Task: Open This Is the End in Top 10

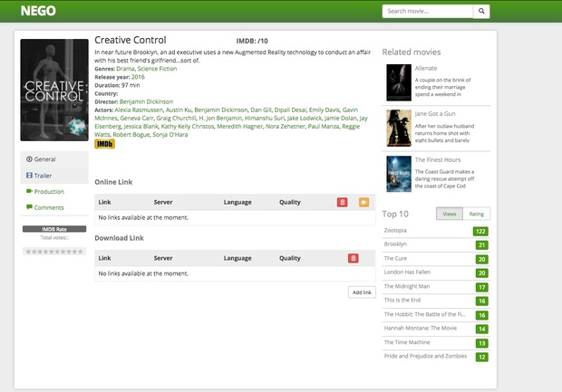Action: 402,300
